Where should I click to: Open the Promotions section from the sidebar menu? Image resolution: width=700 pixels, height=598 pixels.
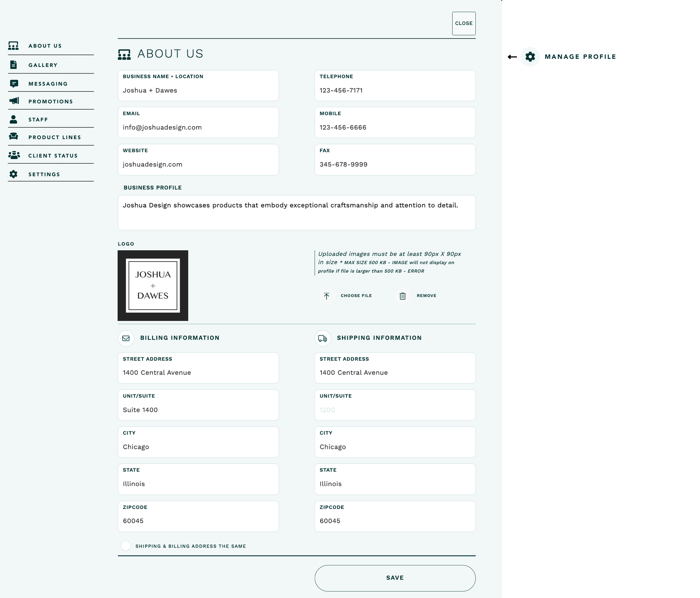[x=51, y=101]
